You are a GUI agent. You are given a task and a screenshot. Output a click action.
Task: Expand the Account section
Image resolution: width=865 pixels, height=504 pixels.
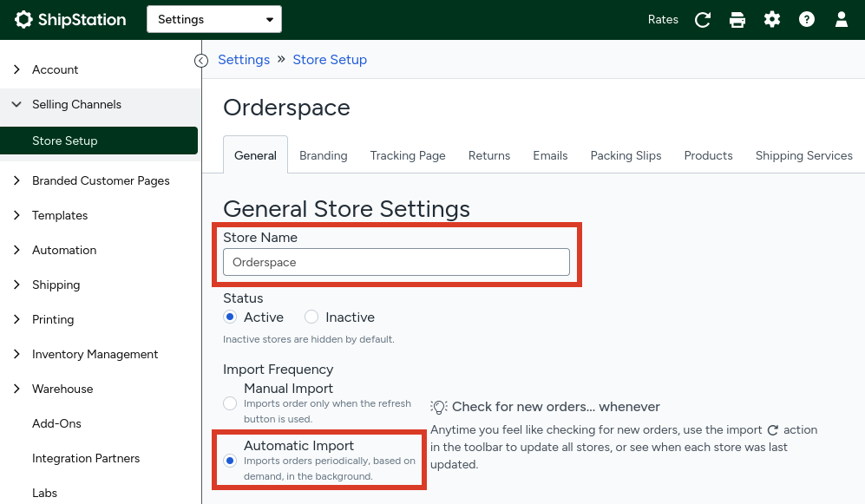coord(16,69)
